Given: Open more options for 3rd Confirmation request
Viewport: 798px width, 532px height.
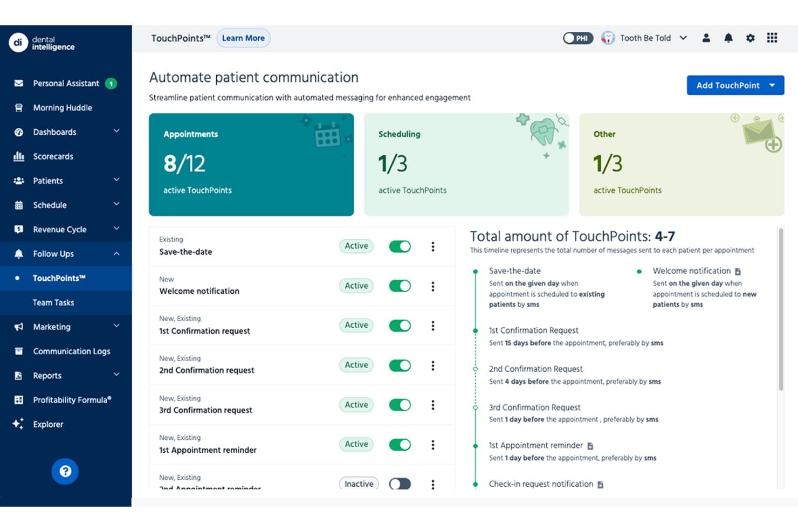Looking at the screenshot, I should point(432,405).
